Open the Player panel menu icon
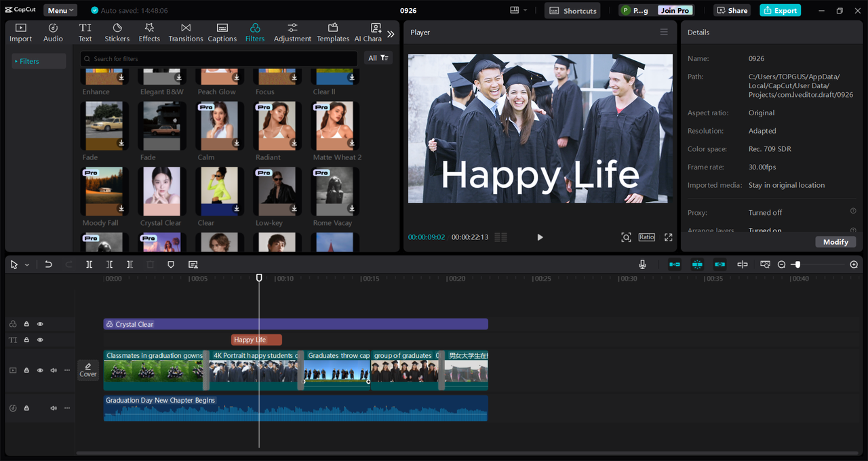The width and height of the screenshot is (868, 461). [664, 32]
